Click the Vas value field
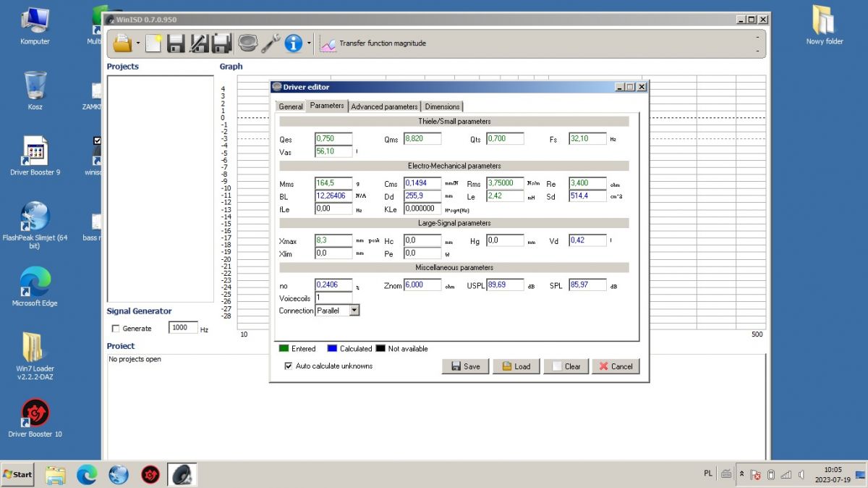 click(333, 151)
